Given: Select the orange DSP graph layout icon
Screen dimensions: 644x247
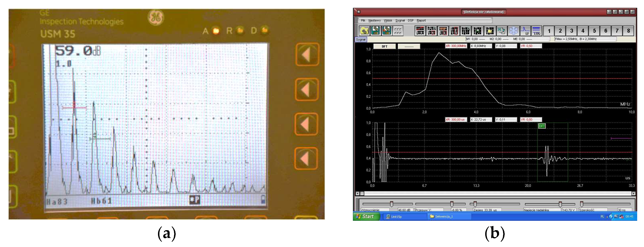Looking at the screenshot, I should coord(443,31).
